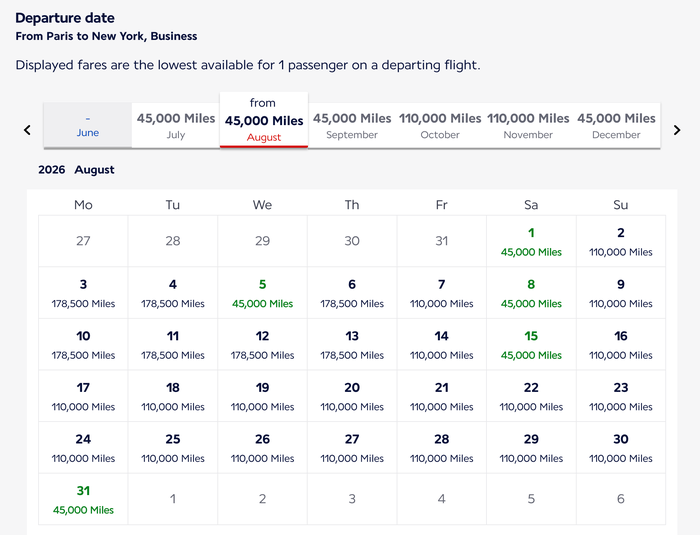
Task: Advance months with right chevron arrow
Action: (x=677, y=130)
